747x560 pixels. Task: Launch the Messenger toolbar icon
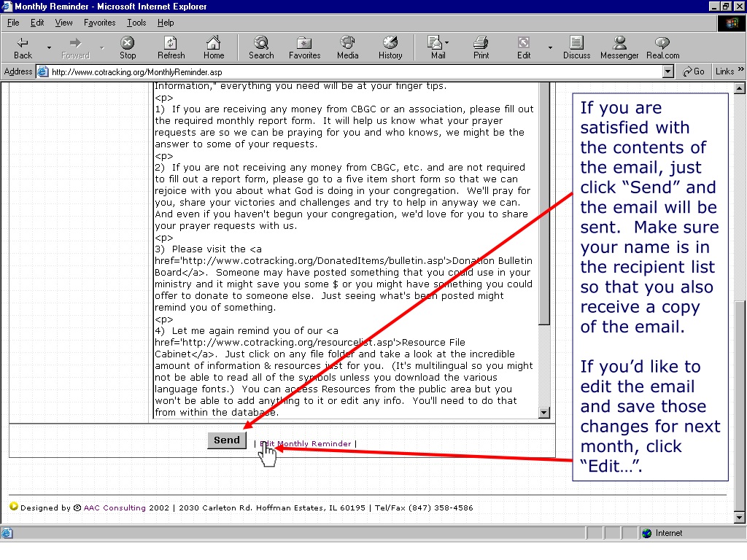pos(619,47)
